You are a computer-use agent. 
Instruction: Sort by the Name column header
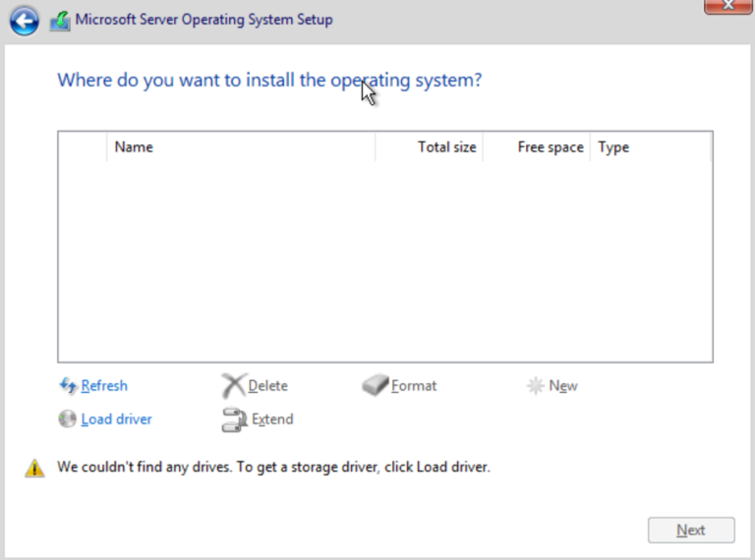point(241,146)
